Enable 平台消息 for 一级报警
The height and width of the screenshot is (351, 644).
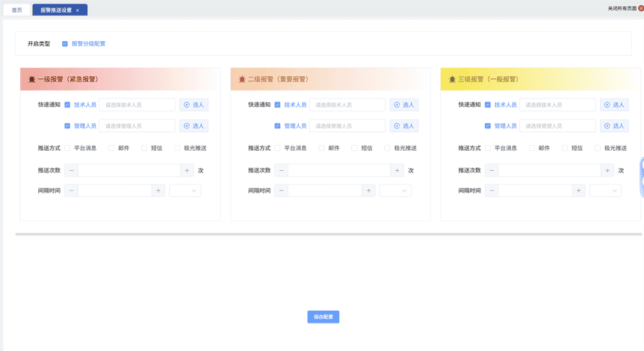(67, 148)
